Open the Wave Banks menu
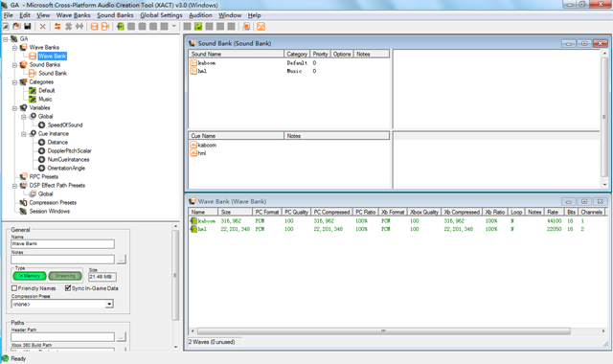The width and height of the screenshot is (613, 364). (73, 15)
